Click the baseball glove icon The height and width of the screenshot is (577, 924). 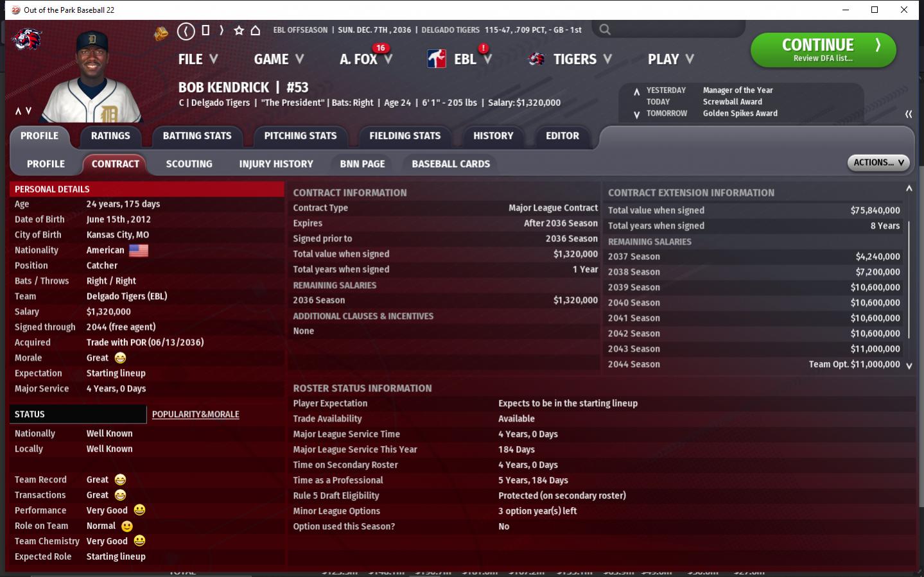click(x=161, y=33)
